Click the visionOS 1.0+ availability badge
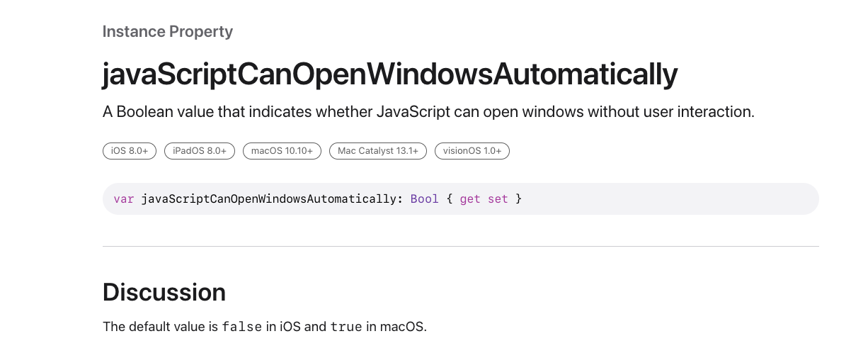 pos(472,150)
